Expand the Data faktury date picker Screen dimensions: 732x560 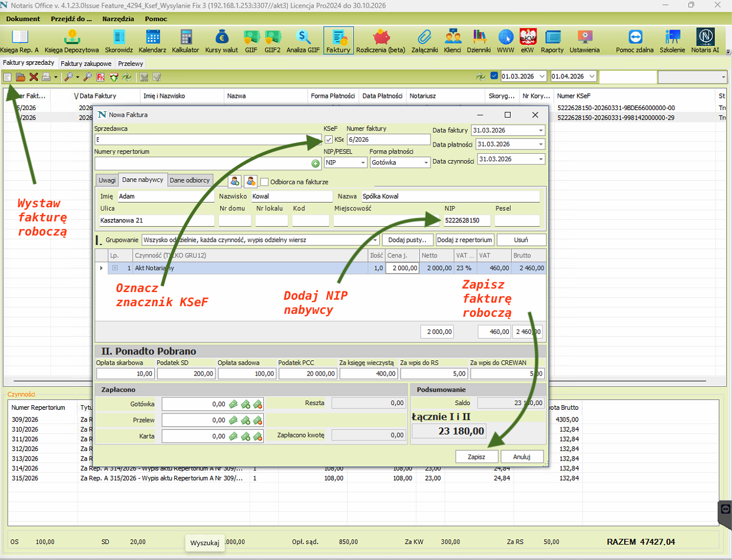541,130
